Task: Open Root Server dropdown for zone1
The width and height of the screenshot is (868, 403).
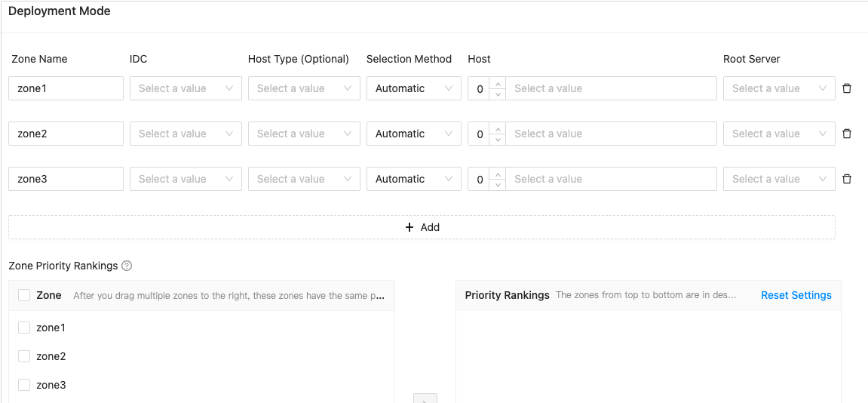Action: (x=779, y=88)
